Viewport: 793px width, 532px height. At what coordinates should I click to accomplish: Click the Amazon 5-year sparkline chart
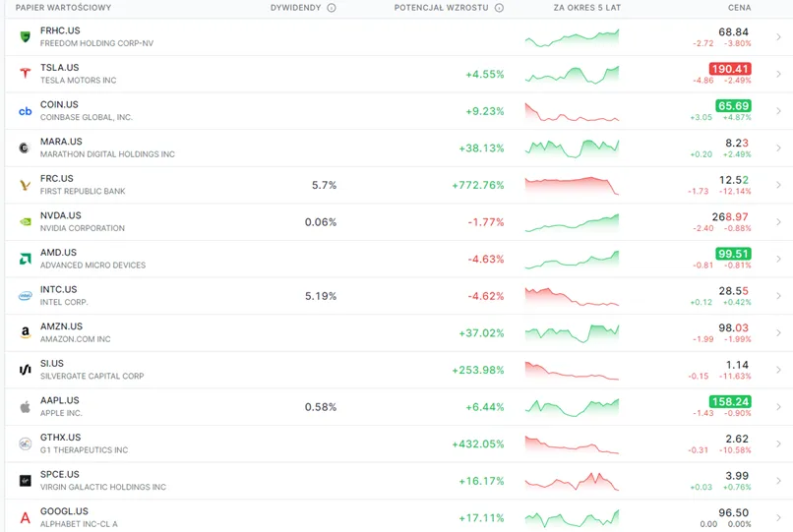coord(572,333)
